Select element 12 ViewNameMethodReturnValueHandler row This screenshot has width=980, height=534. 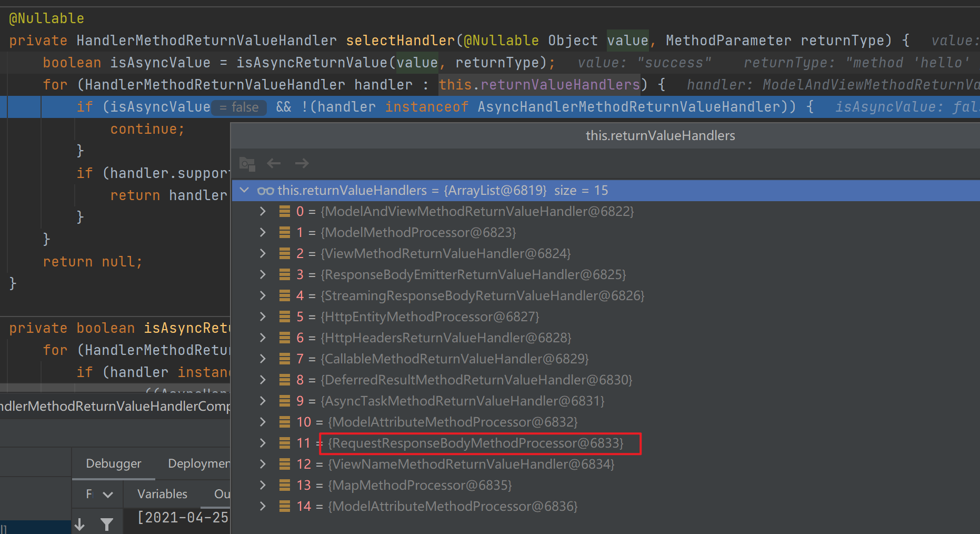point(471,464)
